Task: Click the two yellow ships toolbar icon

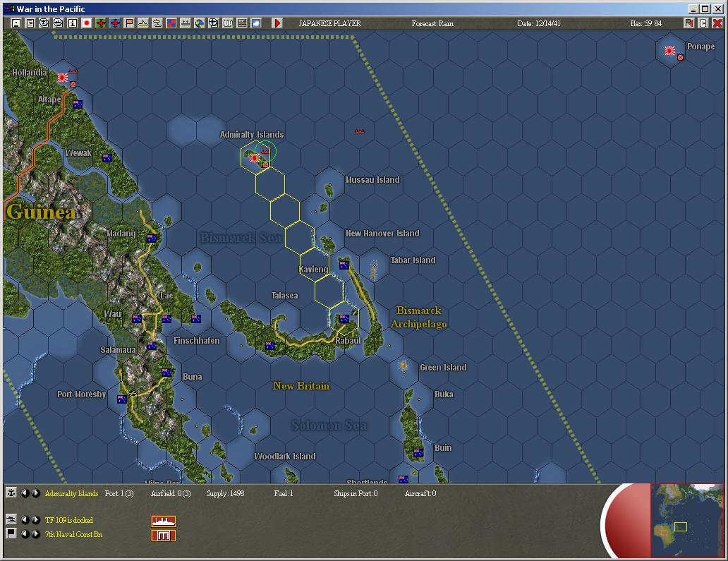Action: coord(157,23)
